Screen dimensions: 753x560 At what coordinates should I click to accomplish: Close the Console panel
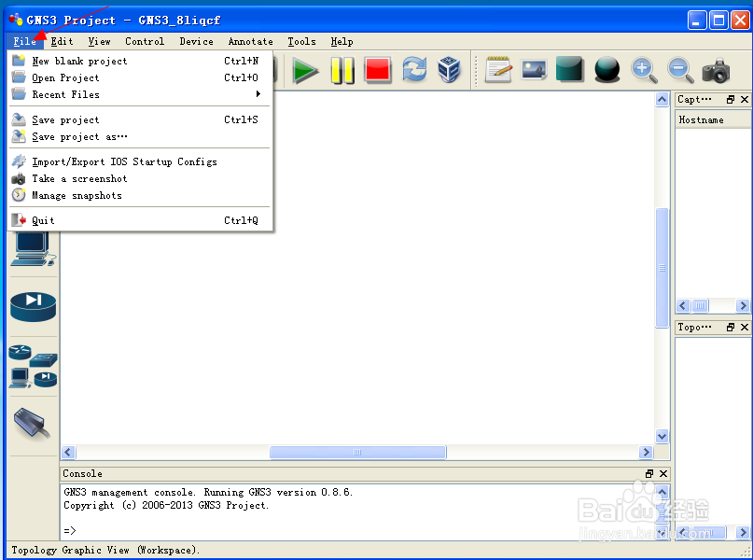click(x=663, y=473)
